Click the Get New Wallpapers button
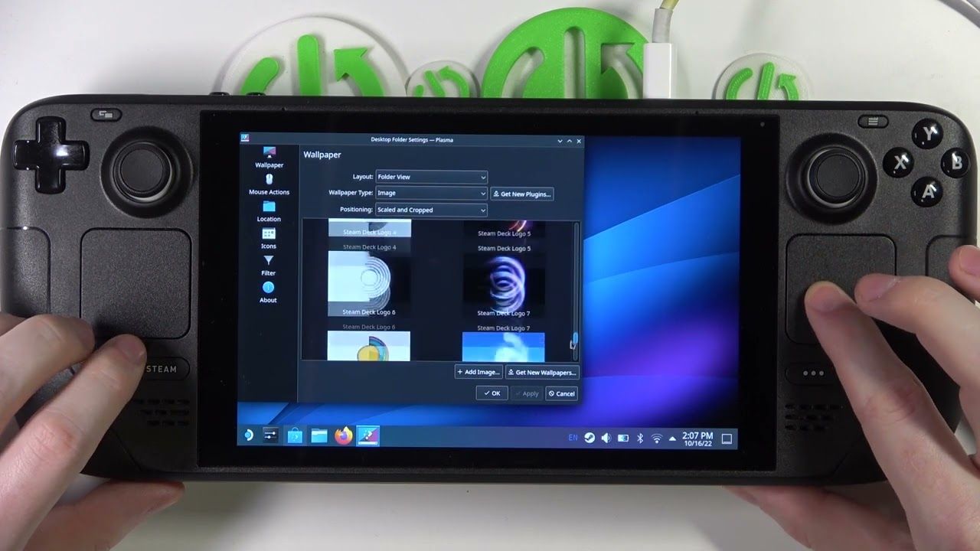The image size is (980, 551). (x=542, y=373)
